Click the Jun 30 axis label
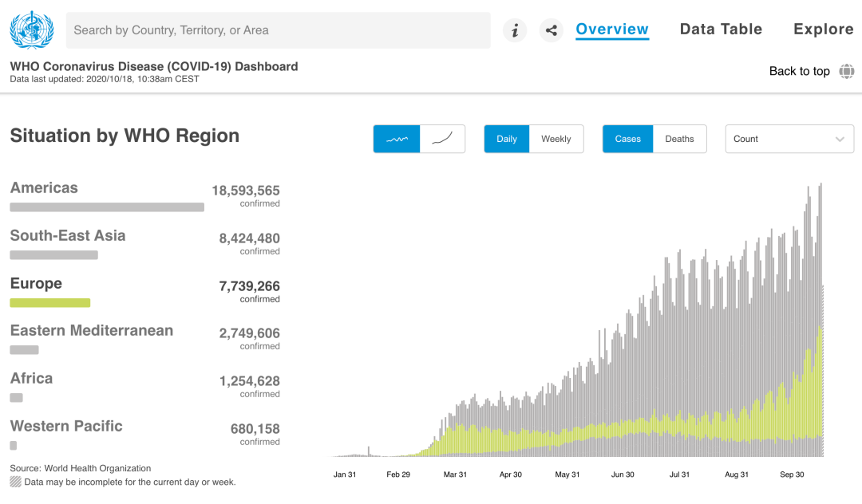Screen dimensions: 862x504 tap(623, 474)
